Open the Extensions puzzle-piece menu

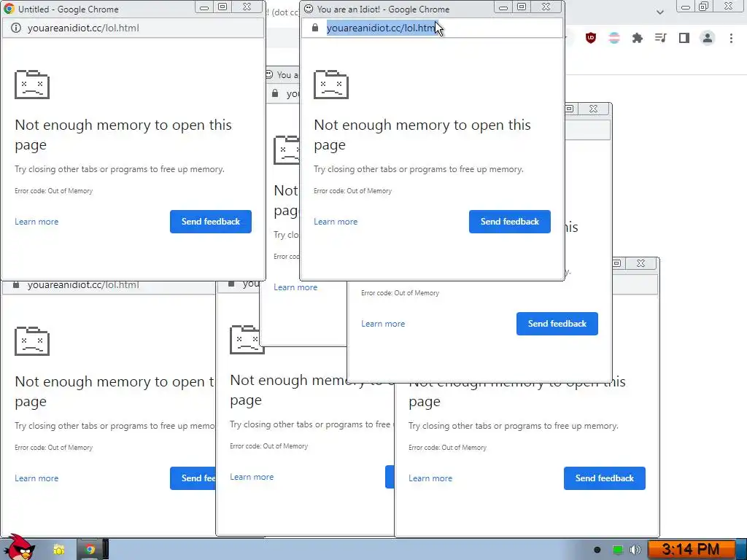click(638, 38)
